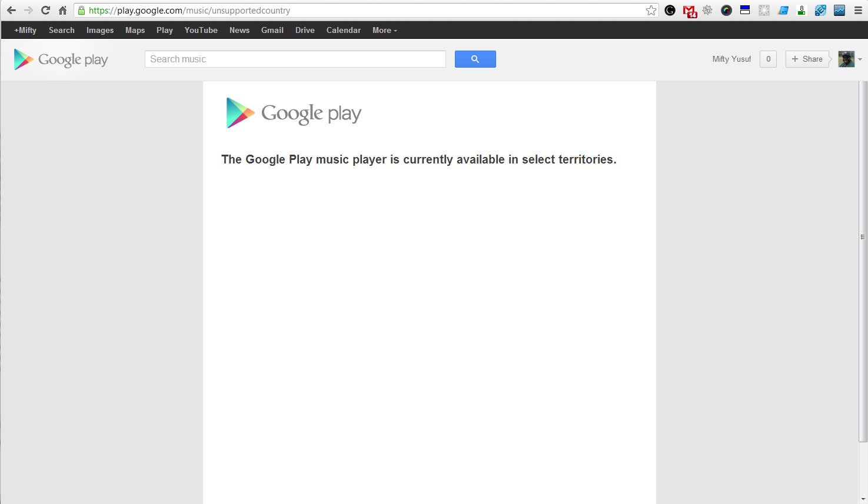Go back to the previous page
This screenshot has height=504, width=868.
coord(11,10)
